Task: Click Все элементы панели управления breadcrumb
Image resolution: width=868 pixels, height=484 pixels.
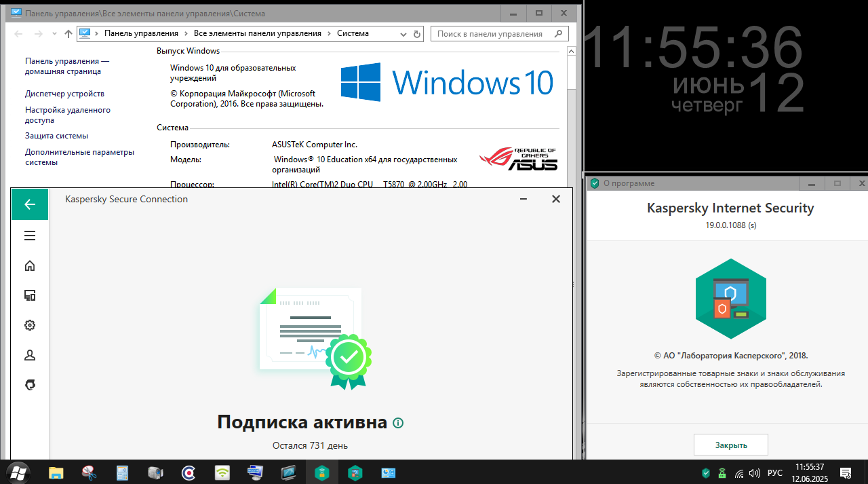Action: click(258, 33)
